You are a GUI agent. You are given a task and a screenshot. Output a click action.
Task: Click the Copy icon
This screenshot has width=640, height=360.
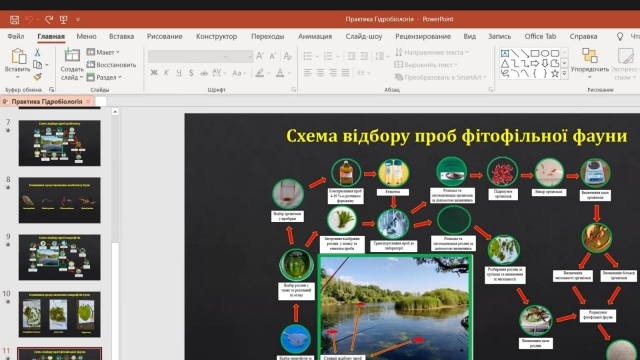(x=38, y=64)
